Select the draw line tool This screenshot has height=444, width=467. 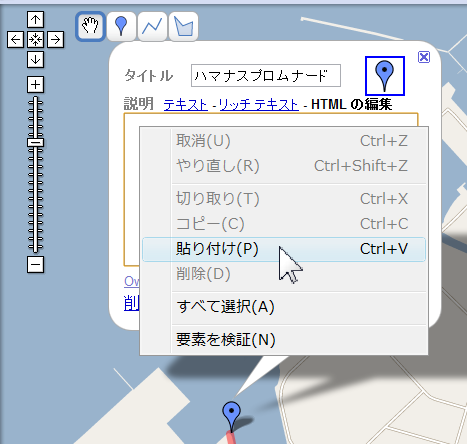(x=152, y=26)
